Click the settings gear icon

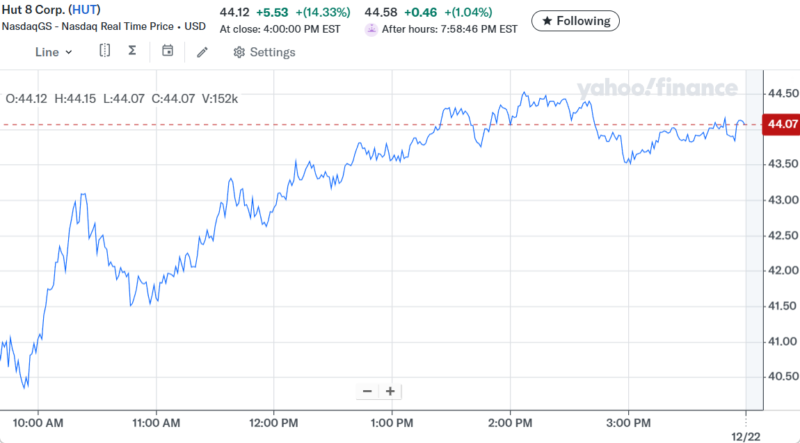(x=239, y=52)
